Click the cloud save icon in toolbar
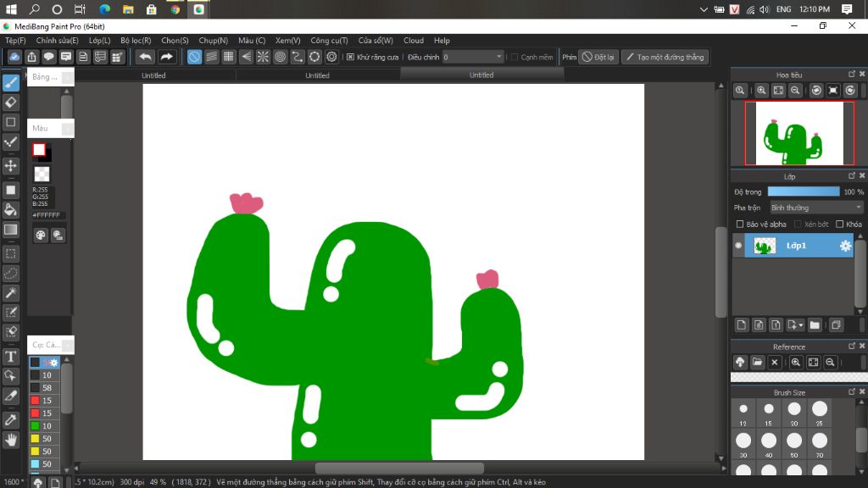 pos(14,57)
